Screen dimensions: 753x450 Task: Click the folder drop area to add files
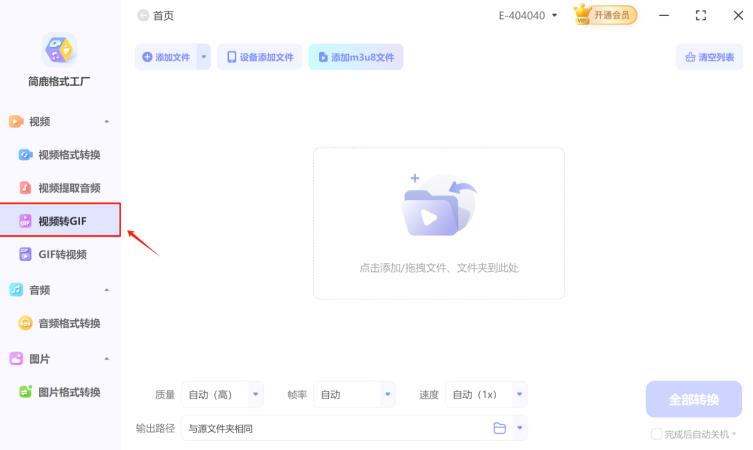coord(439,223)
